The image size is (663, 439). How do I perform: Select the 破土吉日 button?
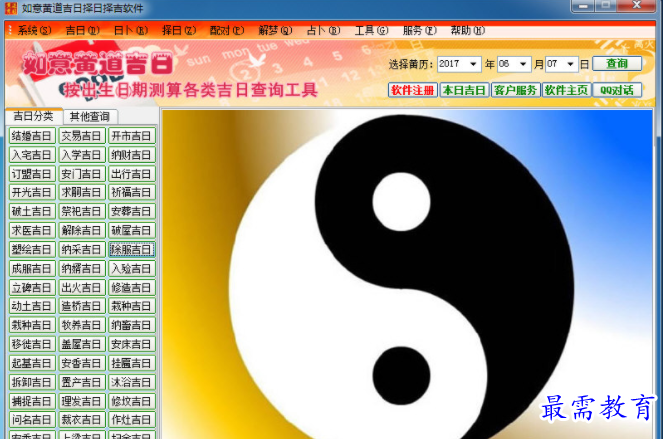[32, 211]
